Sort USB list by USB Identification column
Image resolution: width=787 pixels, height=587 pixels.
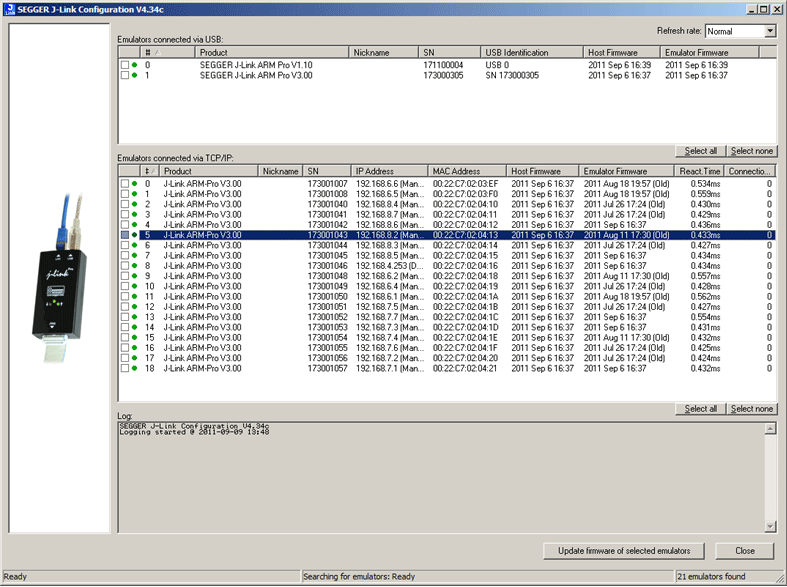coord(532,52)
